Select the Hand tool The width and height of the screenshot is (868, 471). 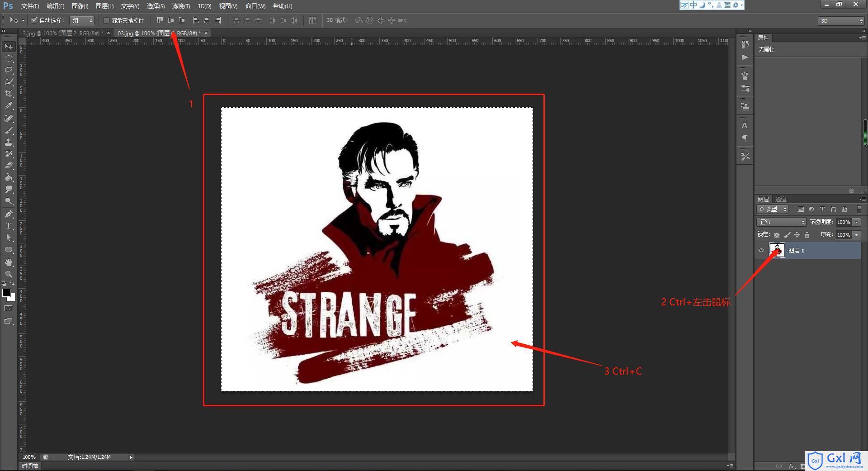pos(9,262)
